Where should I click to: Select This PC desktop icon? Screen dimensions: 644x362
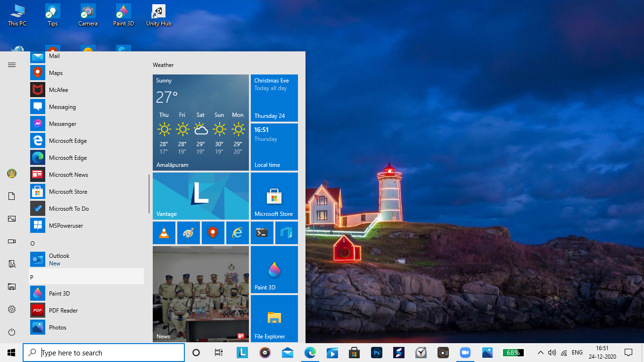click(17, 16)
